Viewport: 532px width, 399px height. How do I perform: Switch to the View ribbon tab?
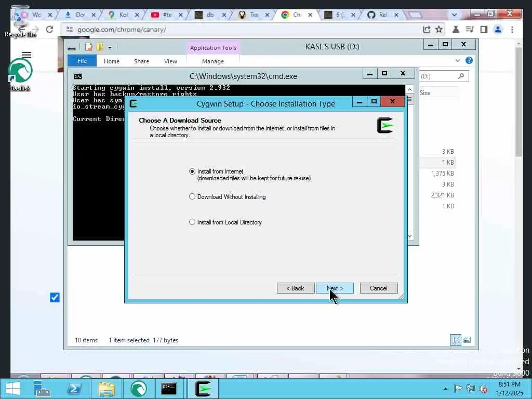[170, 61]
